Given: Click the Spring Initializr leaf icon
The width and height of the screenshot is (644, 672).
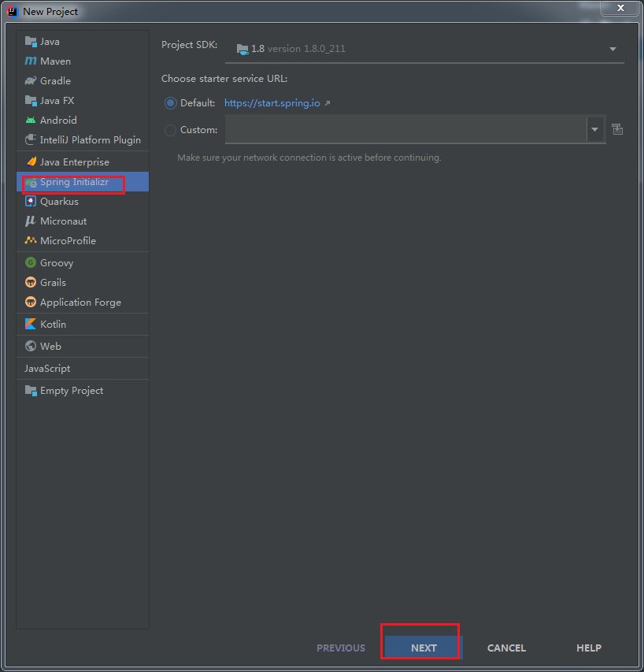Looking at the screenshot, I should click(x=31, y=183).
